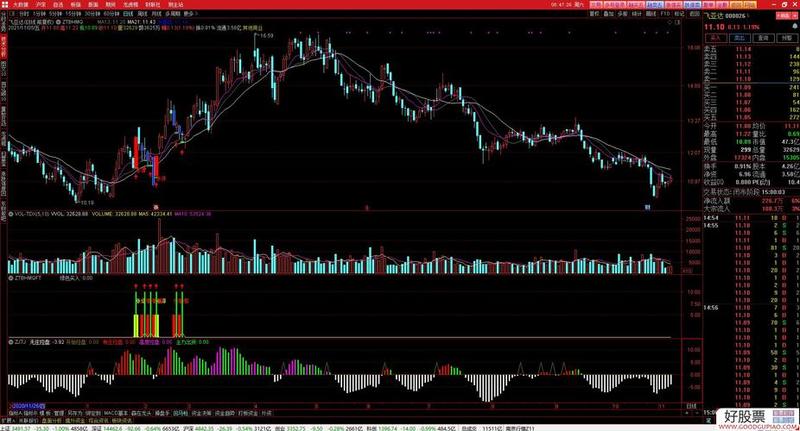
Task: Switch chart period to 5分钟
Action: (55, 14)
